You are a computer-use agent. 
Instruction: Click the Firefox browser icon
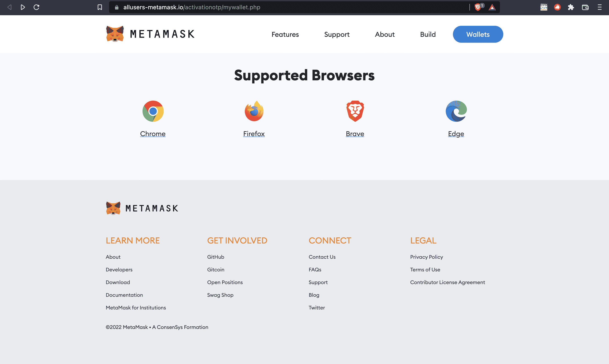pyautogui.click(x=254, y=111)
